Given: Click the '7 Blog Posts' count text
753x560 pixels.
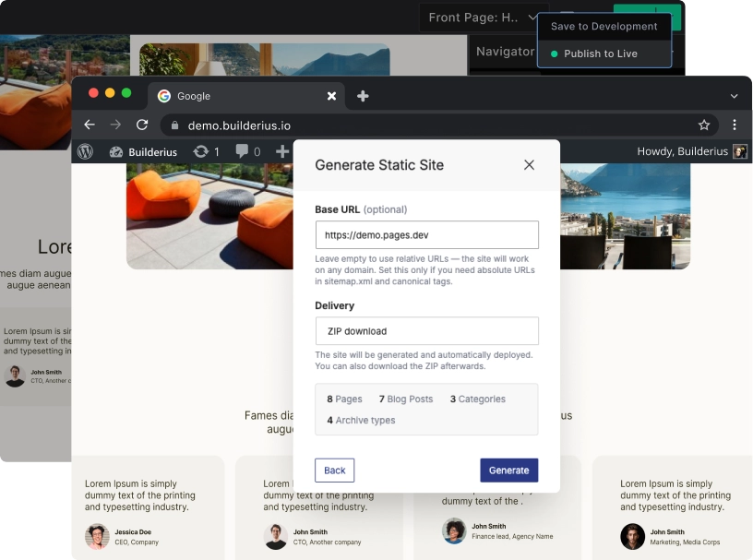Looking at the screenshot, I should (406, 399).
